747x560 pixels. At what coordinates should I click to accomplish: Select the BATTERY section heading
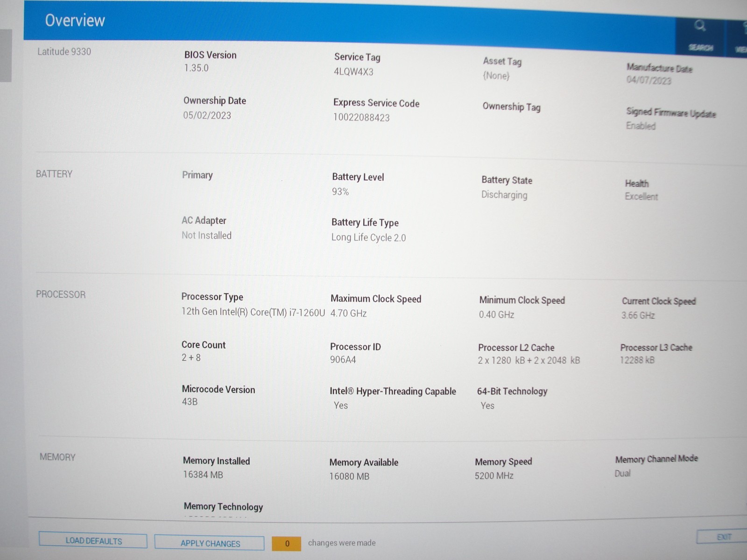click(x=54, y=174)
